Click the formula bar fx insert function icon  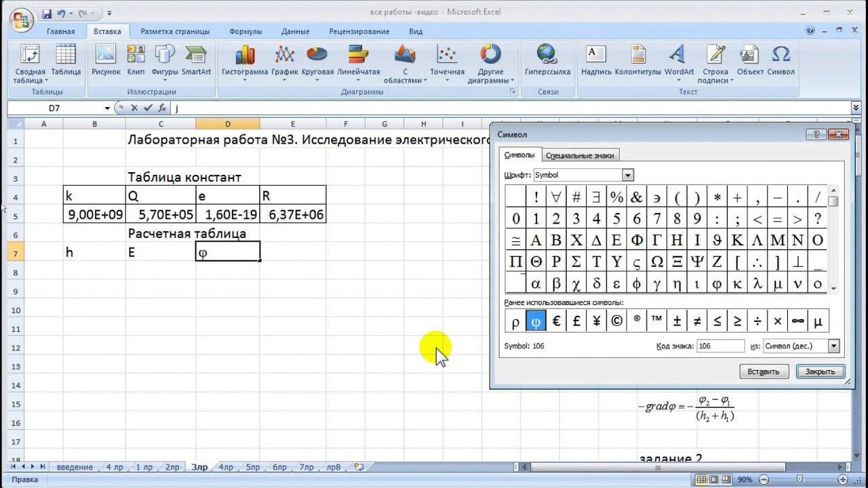162,108
